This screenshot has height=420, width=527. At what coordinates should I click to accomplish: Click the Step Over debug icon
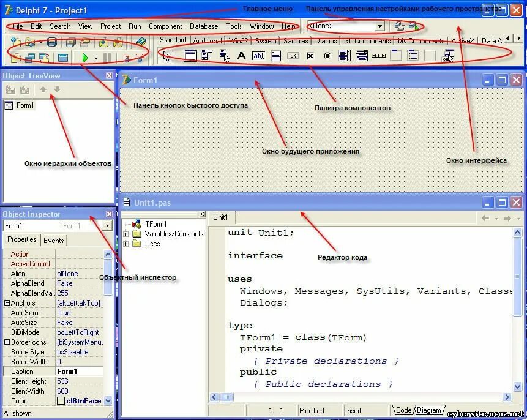tap(140, 58)
